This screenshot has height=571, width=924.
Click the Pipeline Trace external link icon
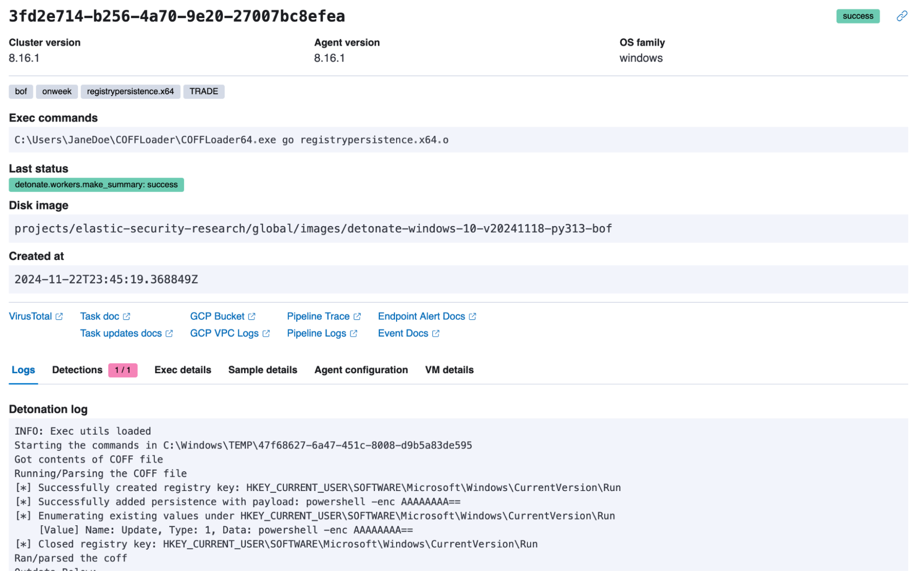pyautogui.click(x=357, y=317)
